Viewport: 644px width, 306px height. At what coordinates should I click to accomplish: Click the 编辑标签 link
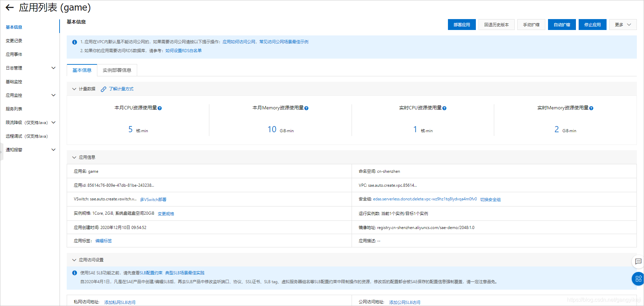(103, 241)
